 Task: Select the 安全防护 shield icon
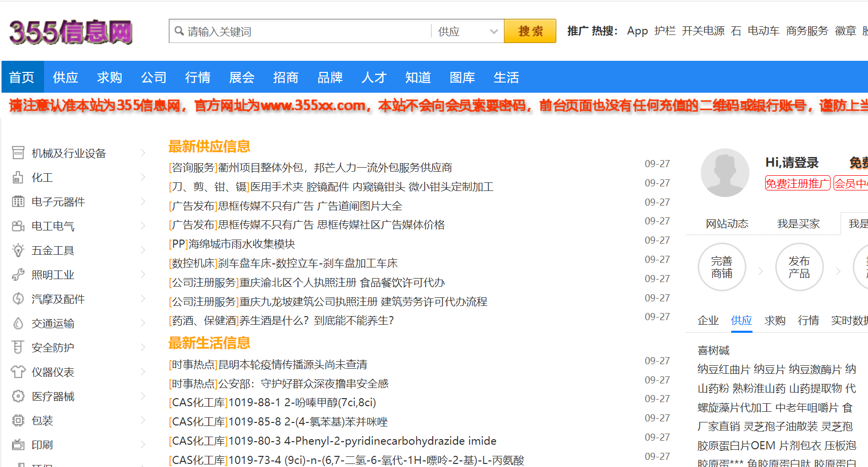tap(18, 347)
